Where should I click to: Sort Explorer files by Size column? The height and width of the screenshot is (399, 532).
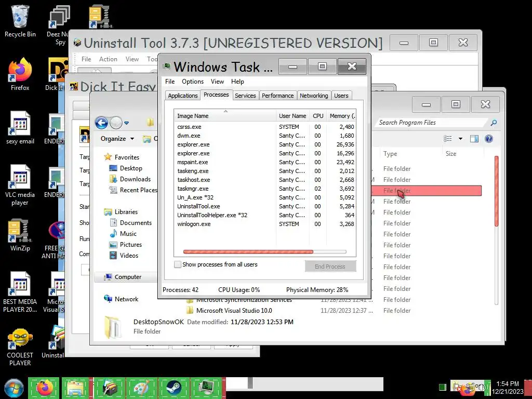(462, 154)
